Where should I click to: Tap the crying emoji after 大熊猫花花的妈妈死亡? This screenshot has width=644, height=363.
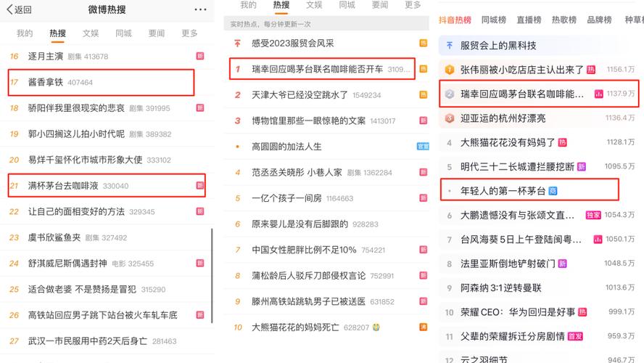tap(376, 327)
